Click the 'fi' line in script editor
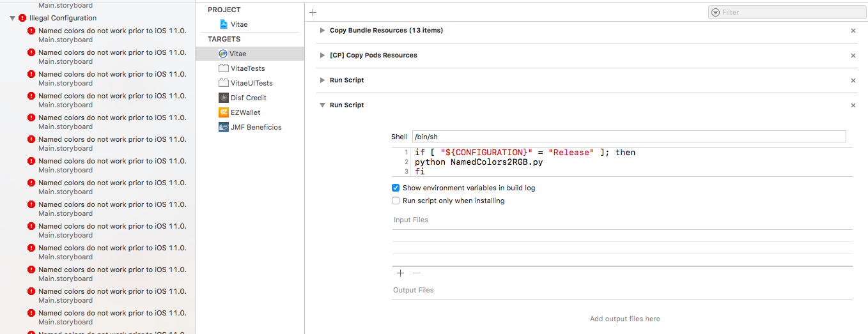Image resolution: width=868 pixels, height=334 pixels. tap(420, 172)
